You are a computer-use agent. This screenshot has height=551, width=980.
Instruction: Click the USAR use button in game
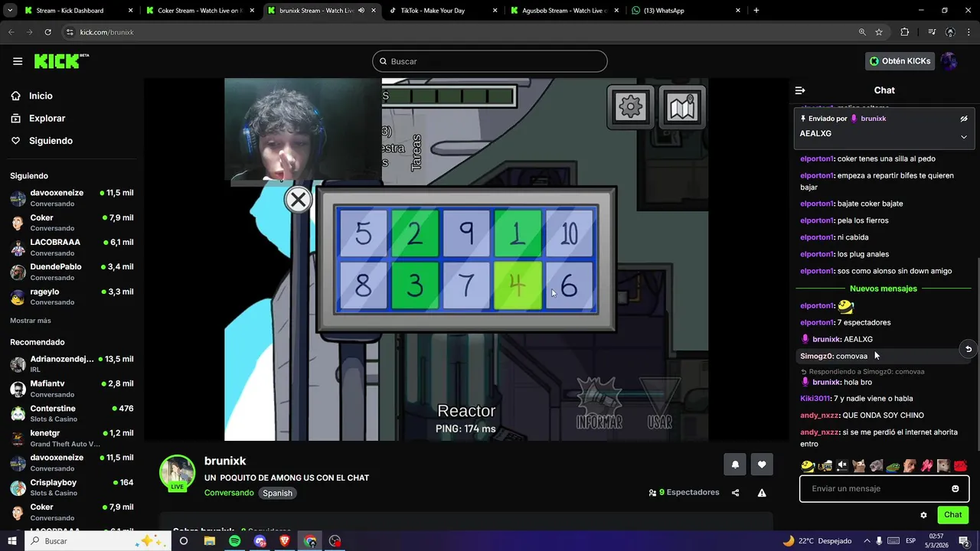click(659, 404)
